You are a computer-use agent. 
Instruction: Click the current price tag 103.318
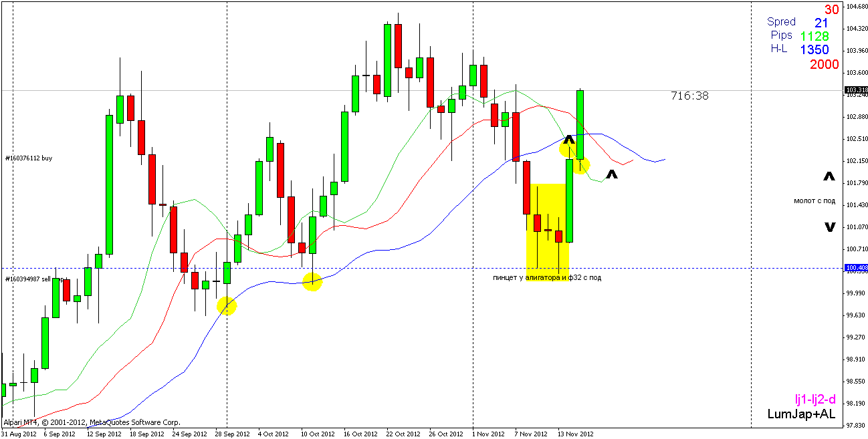[856, 90]
